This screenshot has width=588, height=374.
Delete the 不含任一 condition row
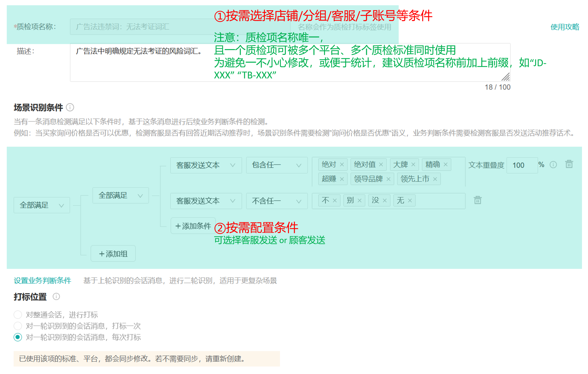tap(478, 200)
